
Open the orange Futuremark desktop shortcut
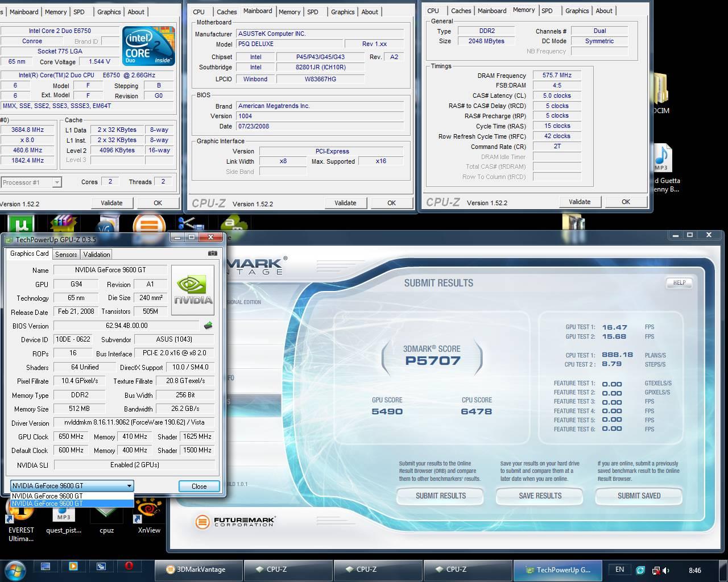149,224
